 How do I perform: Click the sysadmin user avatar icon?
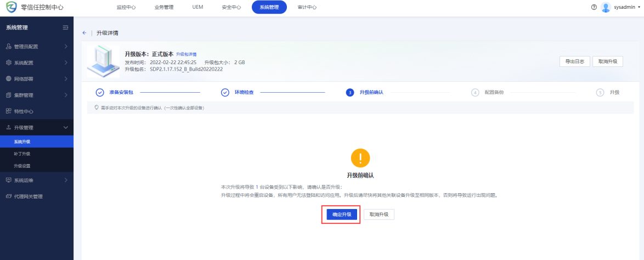click(606, 7)
